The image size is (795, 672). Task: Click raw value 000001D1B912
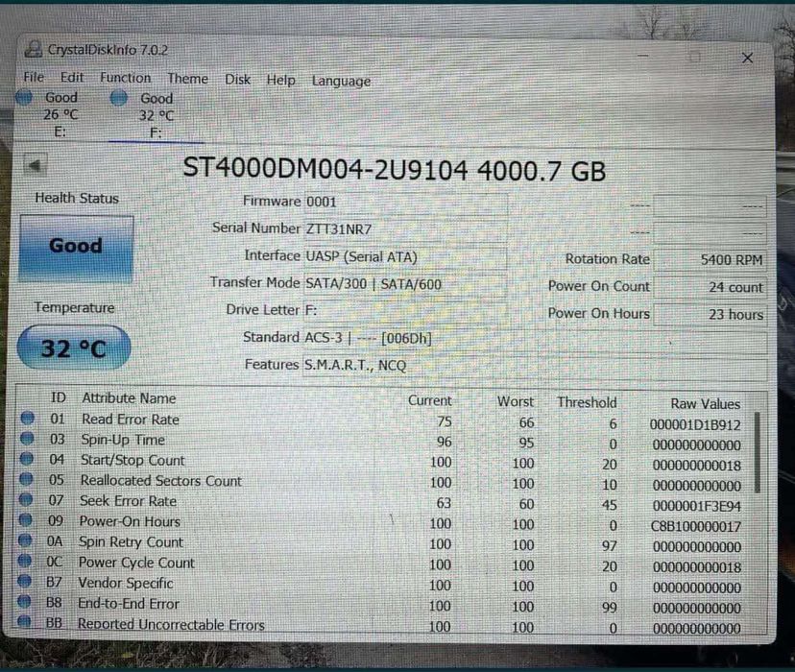click(x=695, y=425)
